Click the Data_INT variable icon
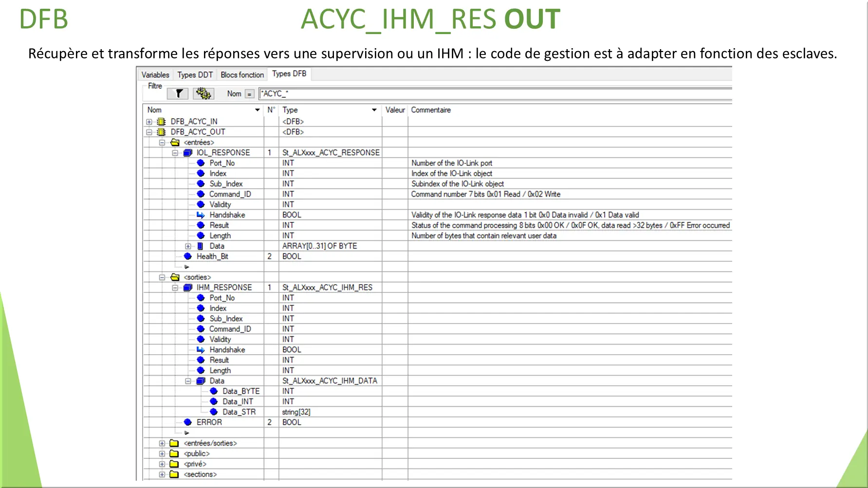This screenshot has height=488, width=868. click(x=214, y=401)
